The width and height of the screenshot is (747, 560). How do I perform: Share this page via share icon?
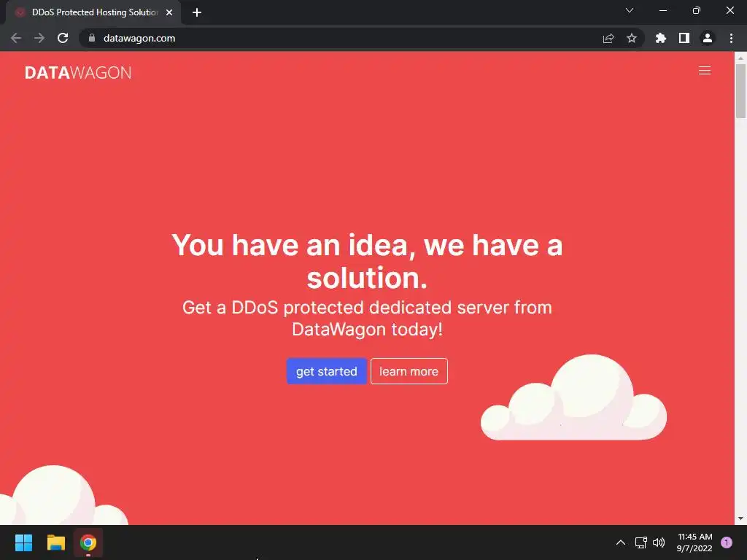coord(608,38)
